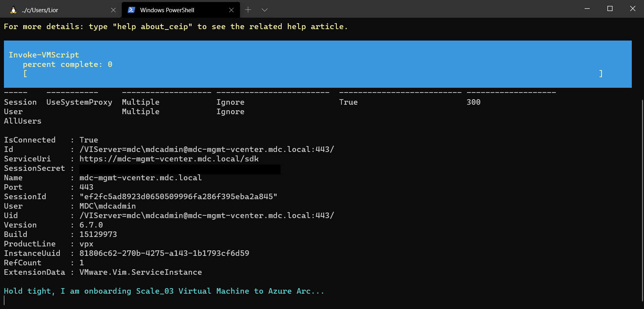Click the ProductLine value vpx

pyautogui.click(x=87, y=244)
